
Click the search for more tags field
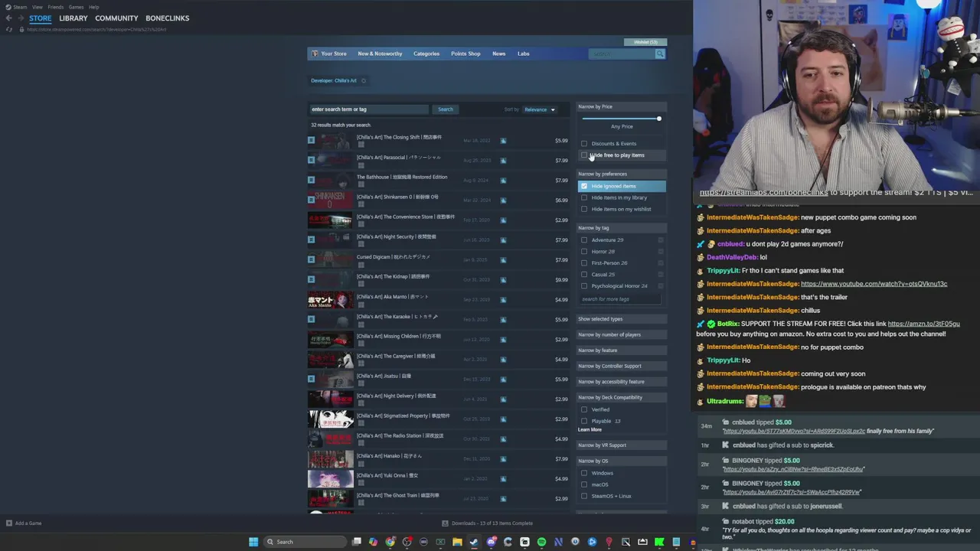coord(619,299)
